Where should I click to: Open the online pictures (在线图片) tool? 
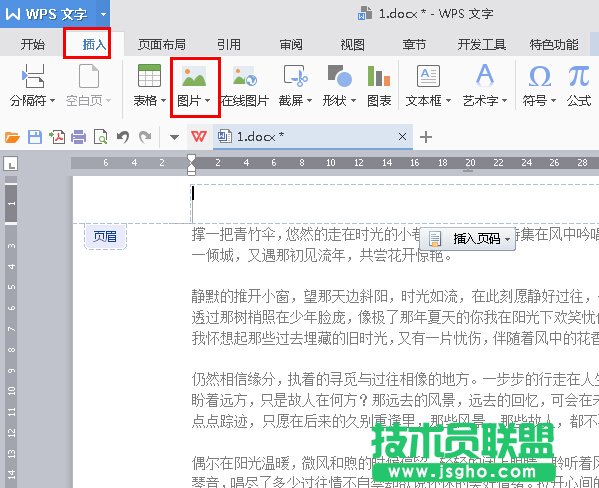244,76
